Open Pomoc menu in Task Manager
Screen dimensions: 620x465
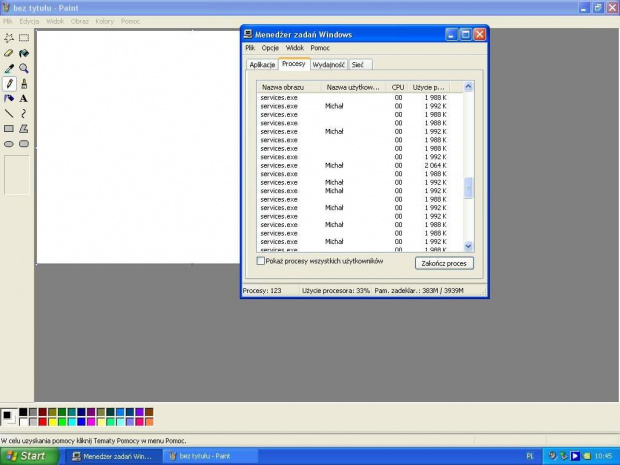[x=320, y=48]
